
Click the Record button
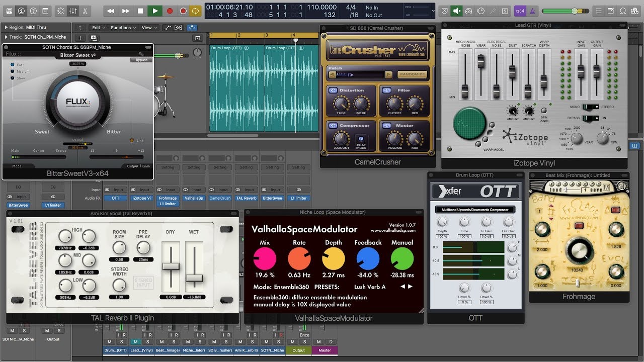[x=170, y=11]
